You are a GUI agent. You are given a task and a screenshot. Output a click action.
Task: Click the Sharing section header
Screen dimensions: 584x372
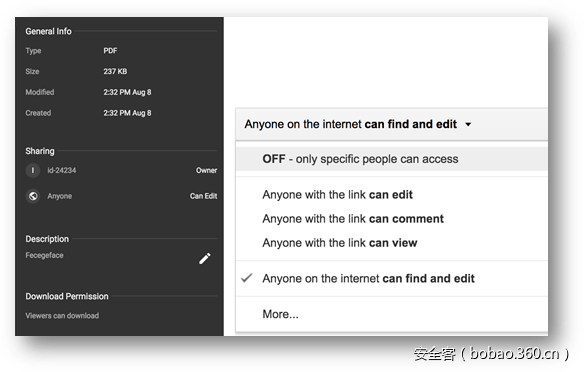click(x=40, y=151)
